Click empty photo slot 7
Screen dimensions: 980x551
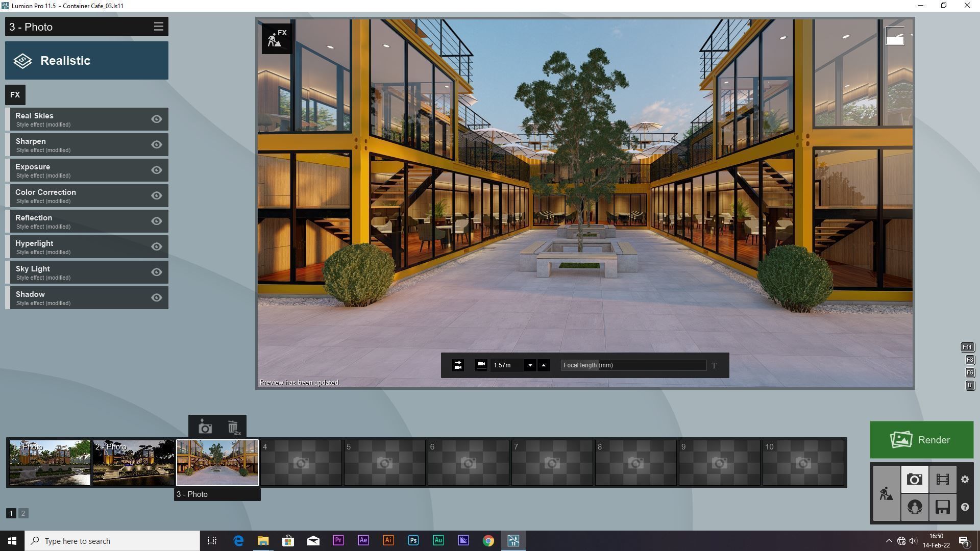point(552,463)
